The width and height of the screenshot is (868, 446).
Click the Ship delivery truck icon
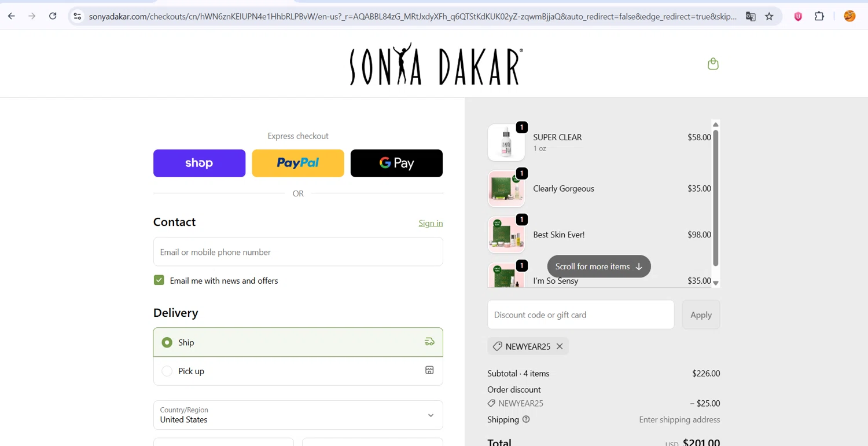429,342
